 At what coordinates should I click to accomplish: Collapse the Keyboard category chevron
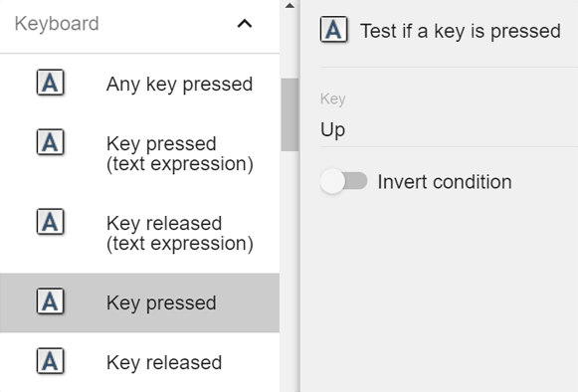[245, 24]
